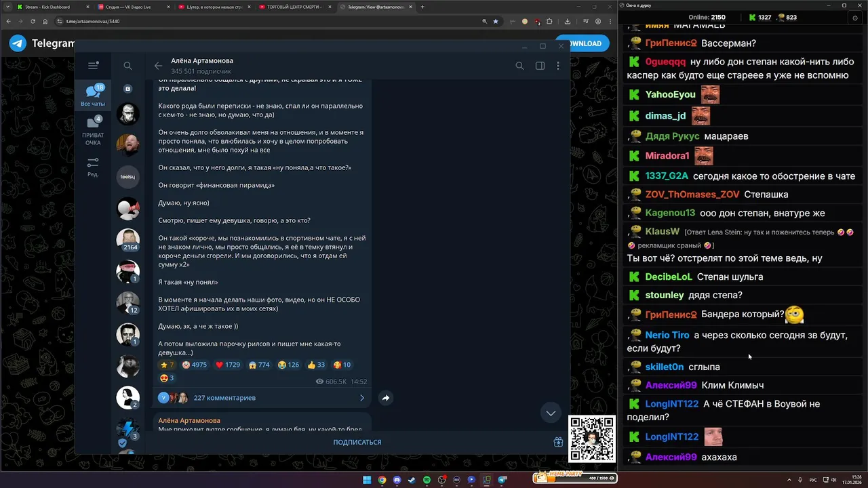868x488 pixels.
Task: Open the Все чаты folder
Action: (x=93, y=96)
